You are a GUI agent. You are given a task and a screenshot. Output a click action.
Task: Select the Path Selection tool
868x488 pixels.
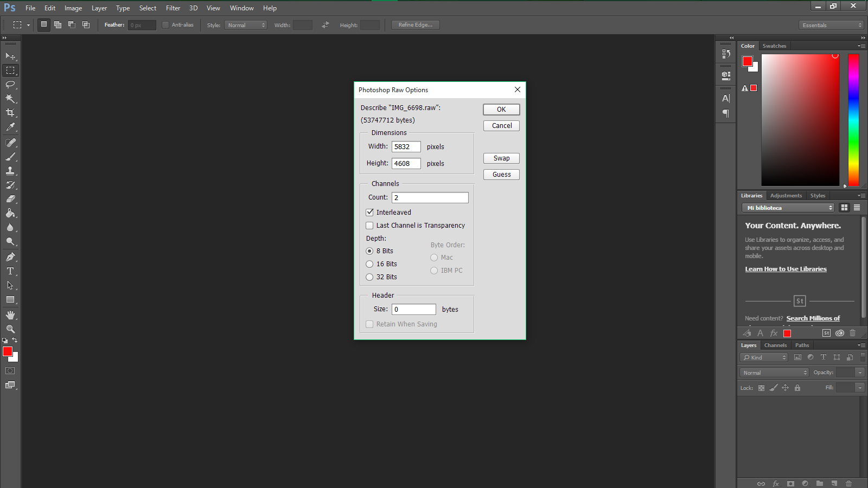tap(10, 285)
